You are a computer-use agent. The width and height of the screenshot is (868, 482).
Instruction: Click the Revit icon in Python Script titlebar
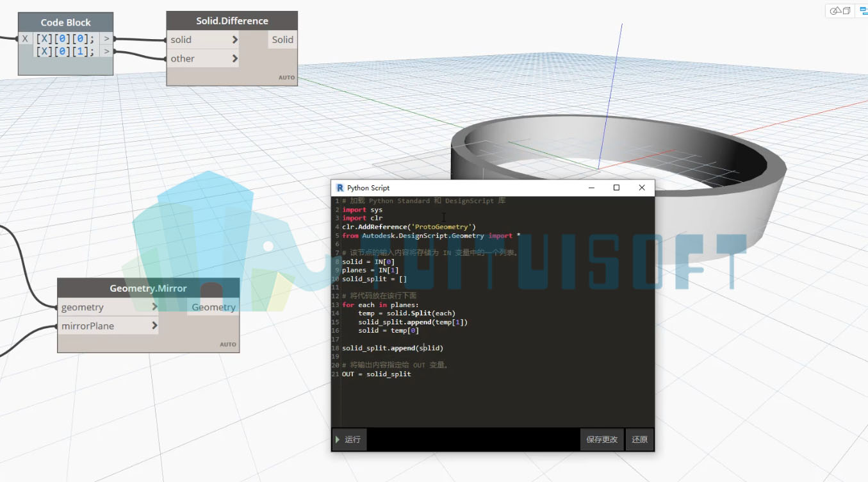click(340, 188)
